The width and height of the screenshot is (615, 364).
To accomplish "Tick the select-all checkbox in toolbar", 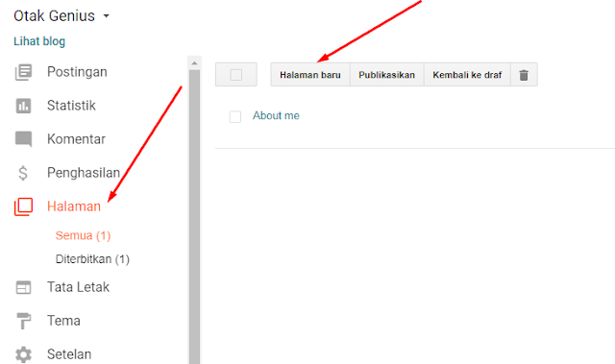I will [x=236, y=75].
